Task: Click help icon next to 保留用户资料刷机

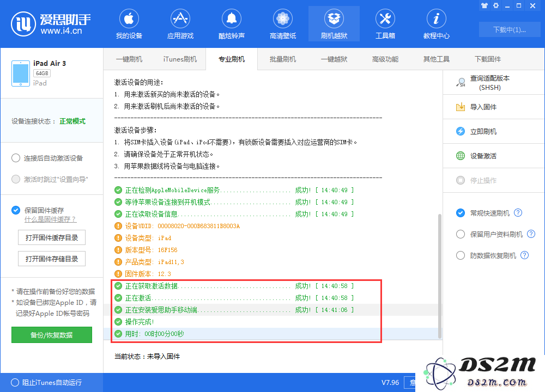Action: tap(531, 234)
